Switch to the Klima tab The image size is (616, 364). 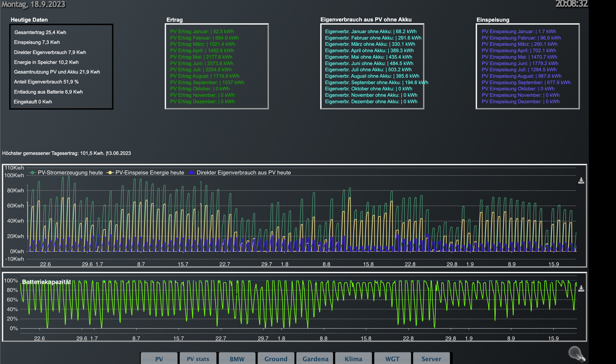[353, 359]
